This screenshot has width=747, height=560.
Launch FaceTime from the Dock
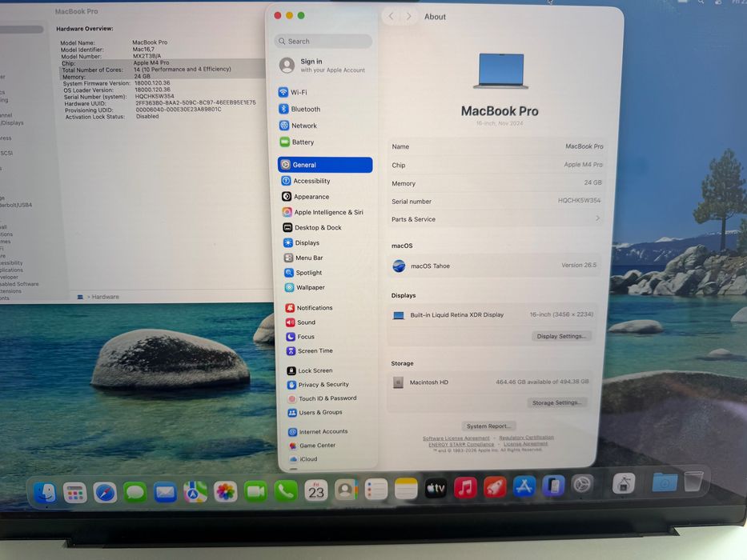[255, 491]
